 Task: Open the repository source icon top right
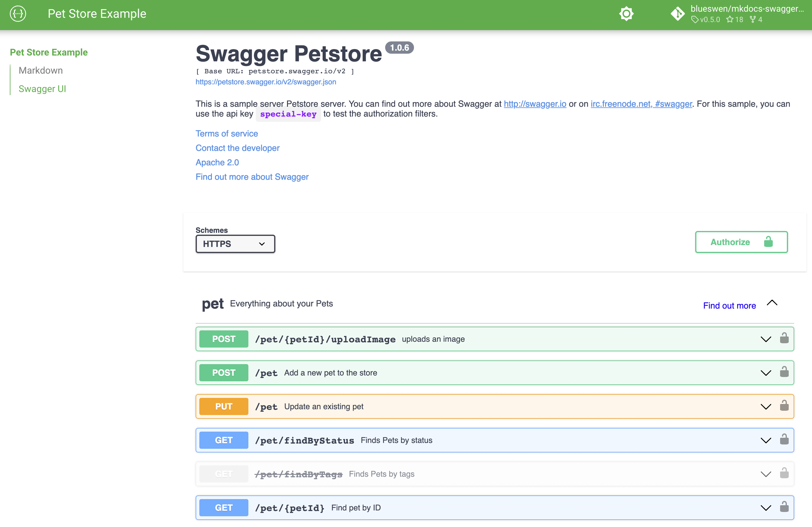[x=678, y=14]
